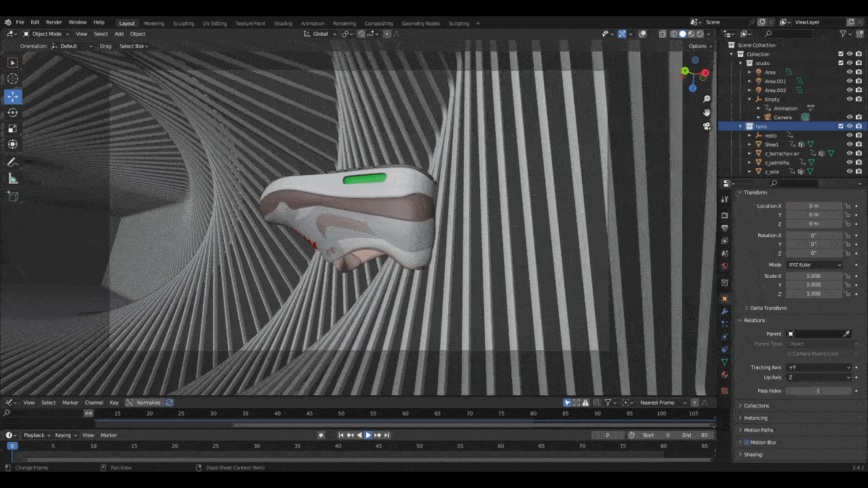868x488 pixels.
Task: Click the zoom magnifier viewport icon
Action: [707, 100]
